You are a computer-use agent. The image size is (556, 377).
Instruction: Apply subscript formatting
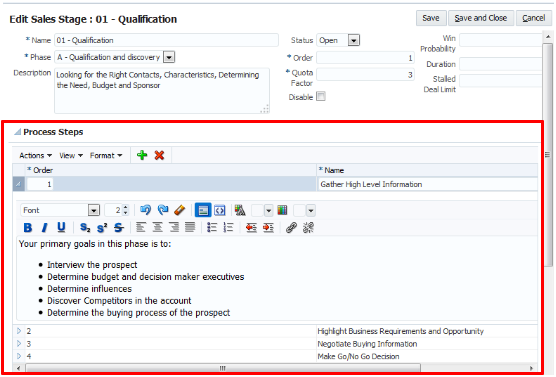(x=85, y=227)
